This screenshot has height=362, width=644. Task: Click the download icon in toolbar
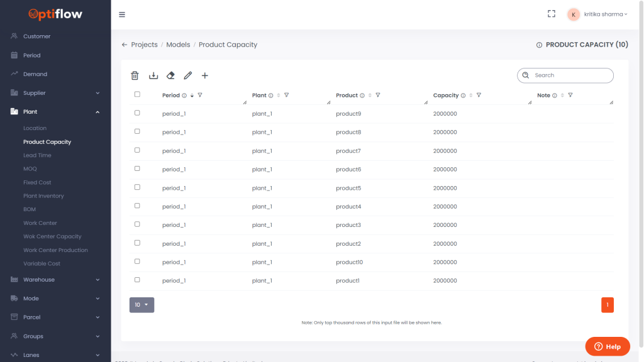point(153,75)
